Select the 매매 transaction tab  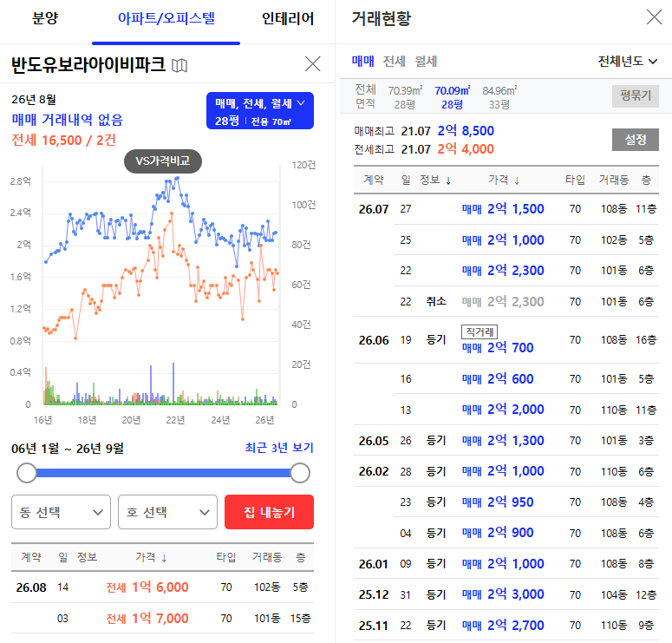363,61
